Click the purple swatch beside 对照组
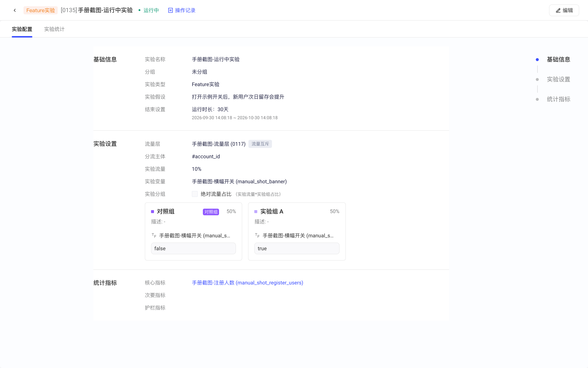 point(153,211)
